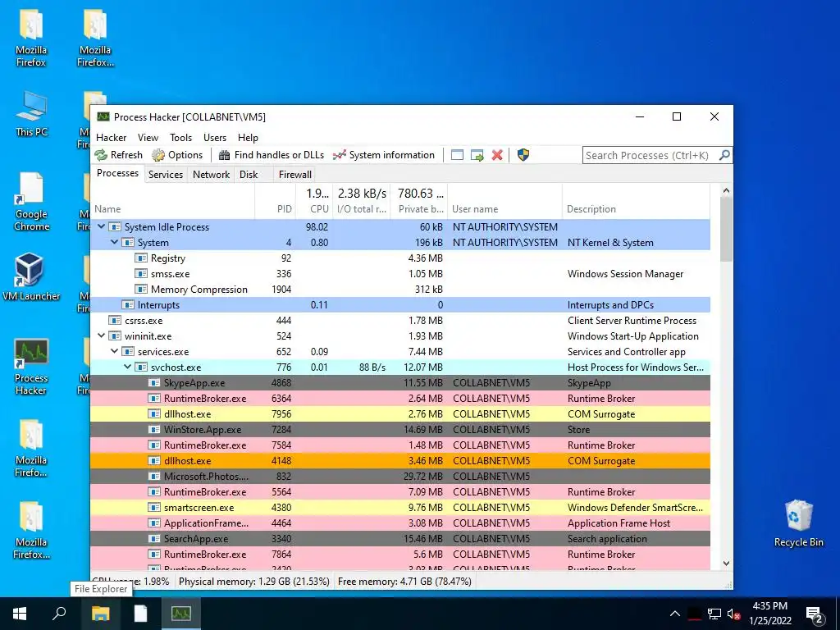Switch to the Services tab
Screen dimensions: 840x630
[166, 174]
